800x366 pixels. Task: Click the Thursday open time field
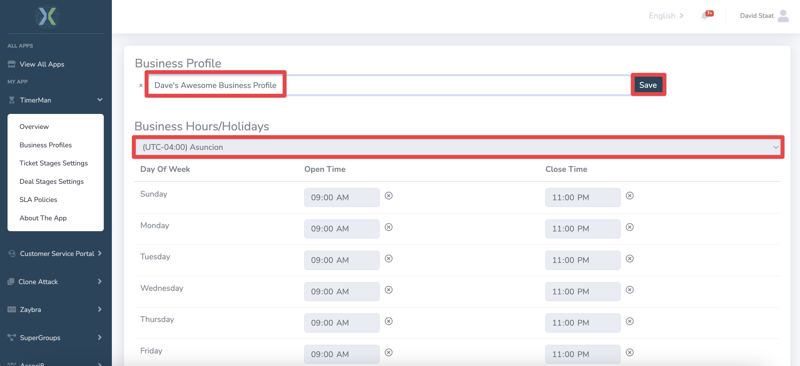pos(342,323)
